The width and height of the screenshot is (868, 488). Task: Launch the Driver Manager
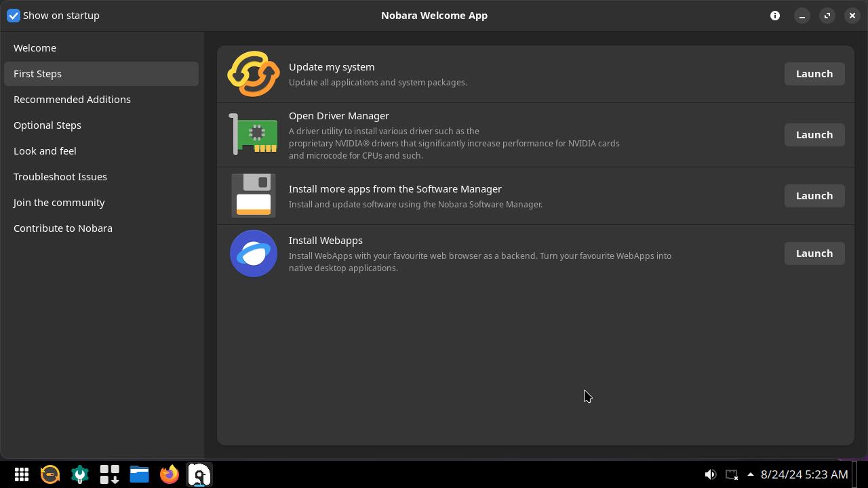(x=814, y=135)
